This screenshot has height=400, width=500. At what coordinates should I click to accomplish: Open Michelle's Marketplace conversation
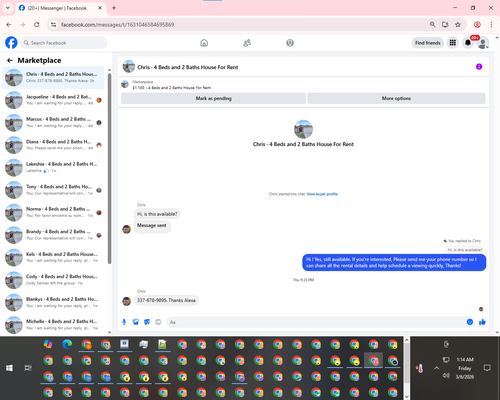pyautogui.click(x=53, y=325)
